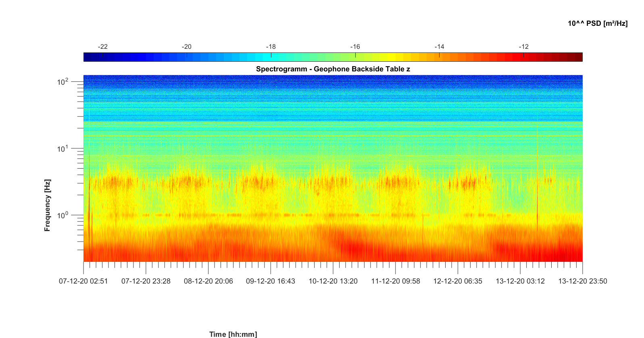Click the time label '07-12-20 23:28'
Screen dimensions: 644x338
(x=146, y=281)
